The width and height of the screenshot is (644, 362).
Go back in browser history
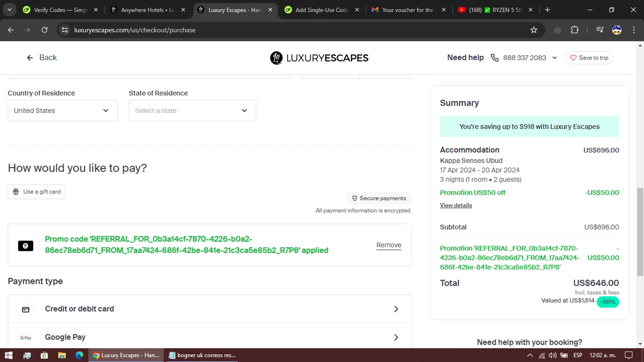click(x=11, y=30)
